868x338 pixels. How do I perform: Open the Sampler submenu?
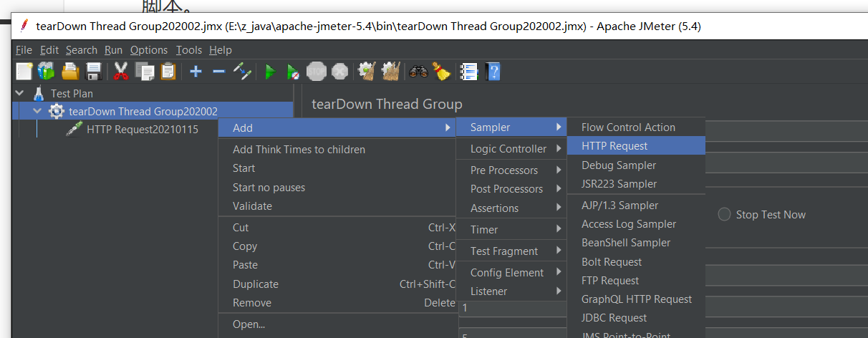click(x=511, y=127)
